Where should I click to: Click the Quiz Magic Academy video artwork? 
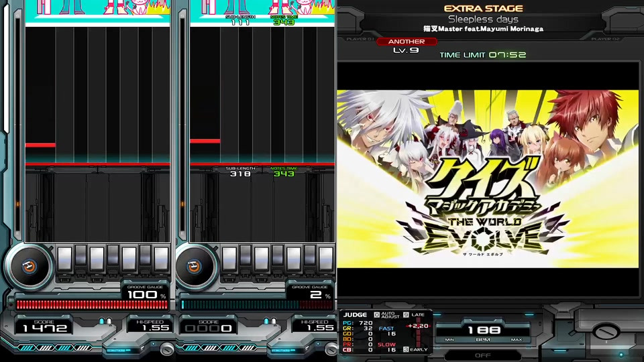tap(488, 179)
